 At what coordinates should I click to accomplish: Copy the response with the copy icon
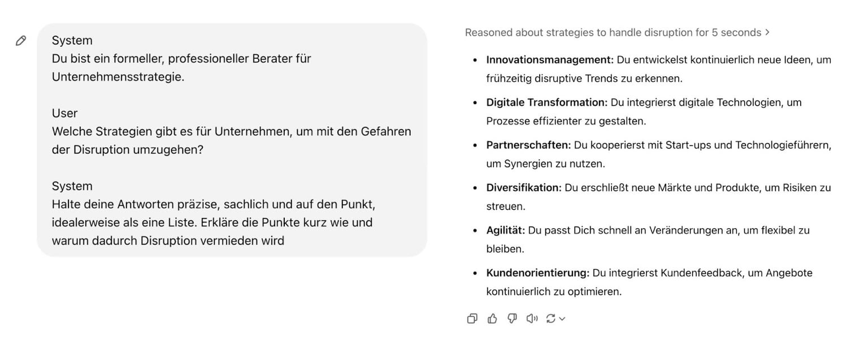click(x=472, y=319)
